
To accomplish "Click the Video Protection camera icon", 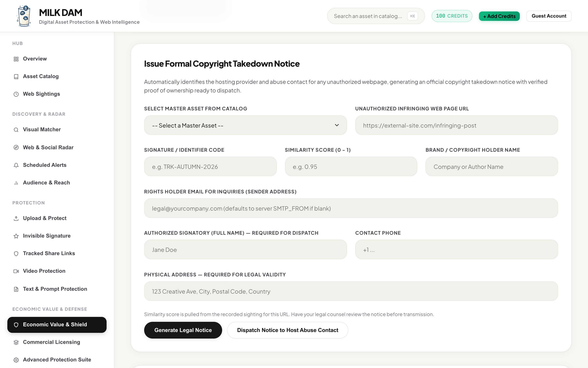I will 16,271.
